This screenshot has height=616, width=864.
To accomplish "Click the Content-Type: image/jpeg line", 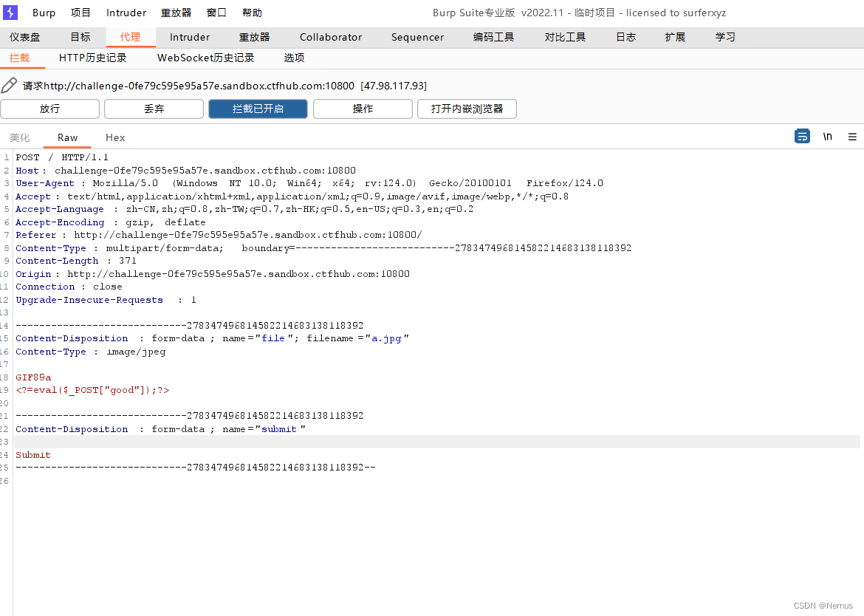I will pos(90,352).
